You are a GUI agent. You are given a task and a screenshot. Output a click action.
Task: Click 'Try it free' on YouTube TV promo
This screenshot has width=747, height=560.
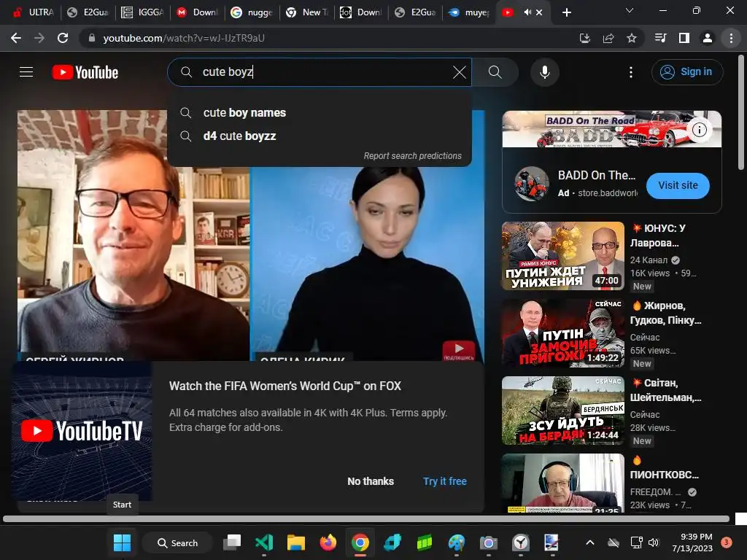coord(445,481)
